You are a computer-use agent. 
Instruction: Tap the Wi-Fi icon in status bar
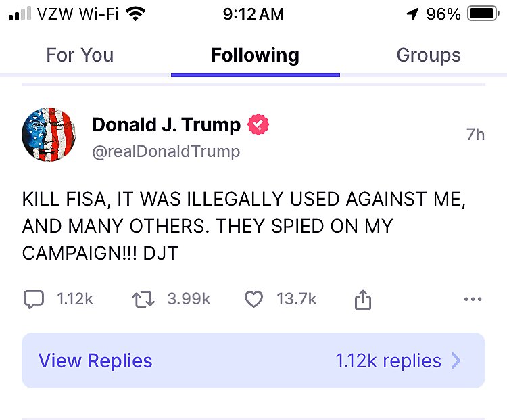tap(135, 14)
